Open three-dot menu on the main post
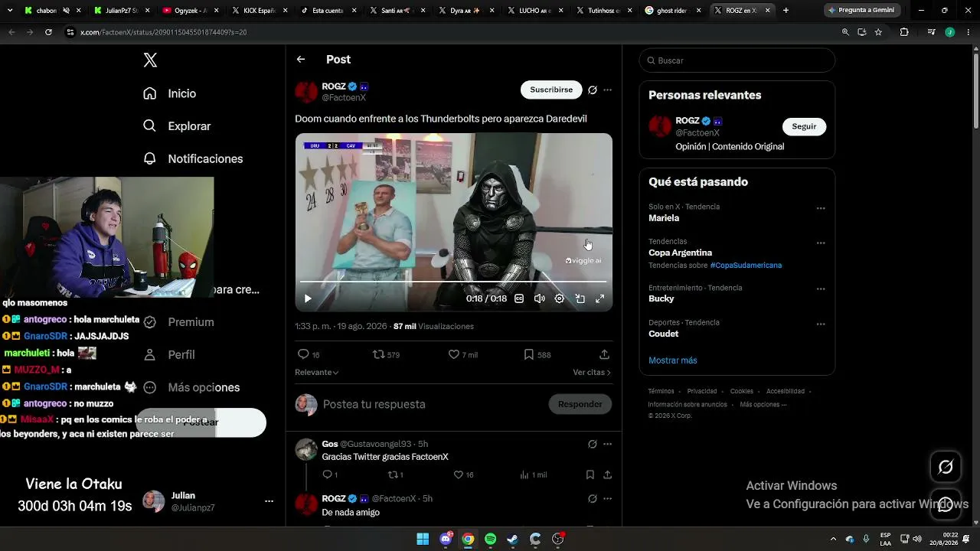This screenshot has width=980, height=551. pyautogui.click(x=607, y=90)
